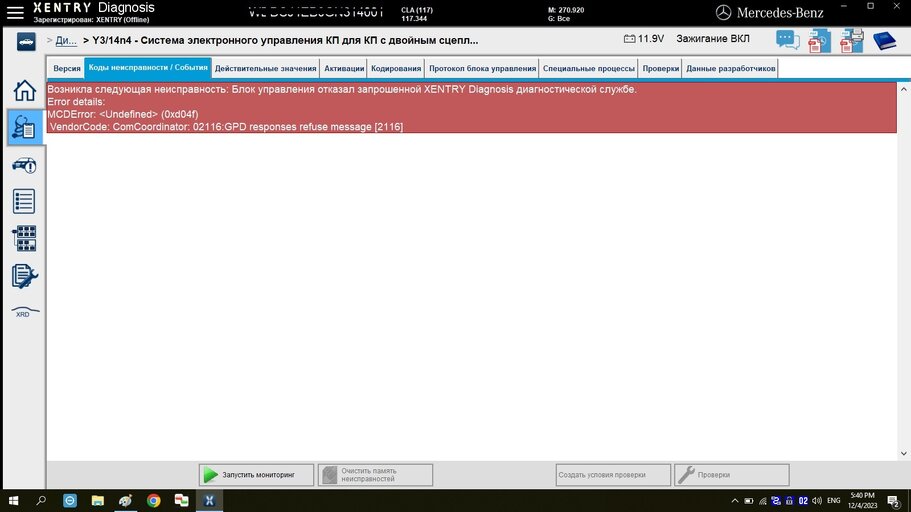
Task: Open the document with wrench sidebar icon
Action: (24, 276)
